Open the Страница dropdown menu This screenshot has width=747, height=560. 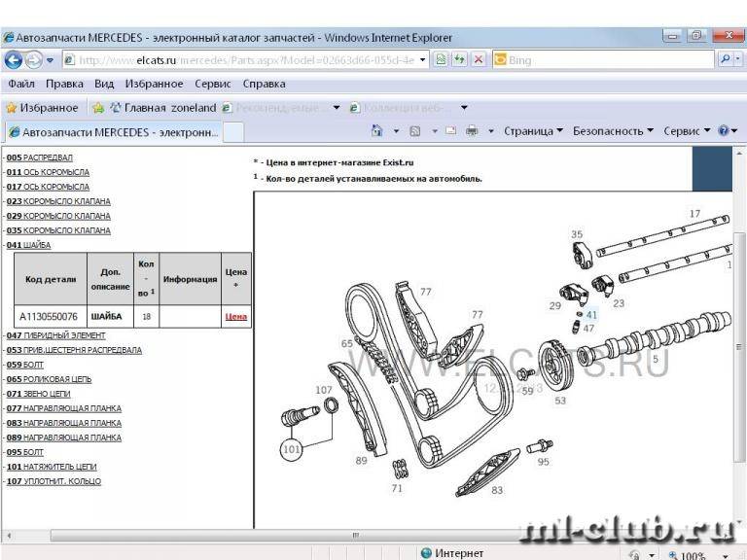pos(534,131)
